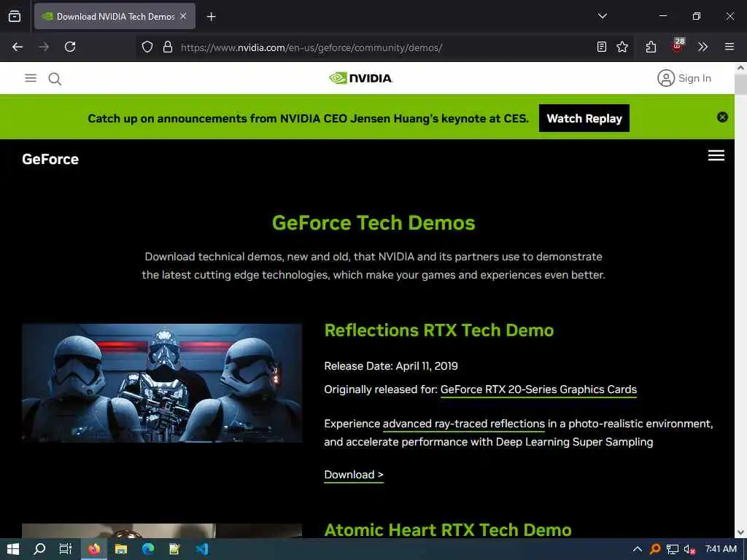Click the Release Date: April 11, 2019 text
This screenshot has height=560, width=747.
point(391,366)
